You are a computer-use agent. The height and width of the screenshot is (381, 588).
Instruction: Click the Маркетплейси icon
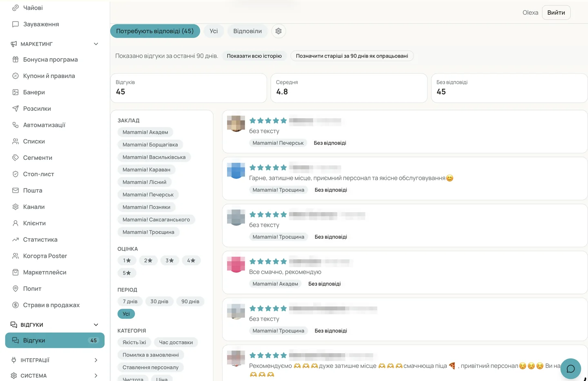point(16,272)
